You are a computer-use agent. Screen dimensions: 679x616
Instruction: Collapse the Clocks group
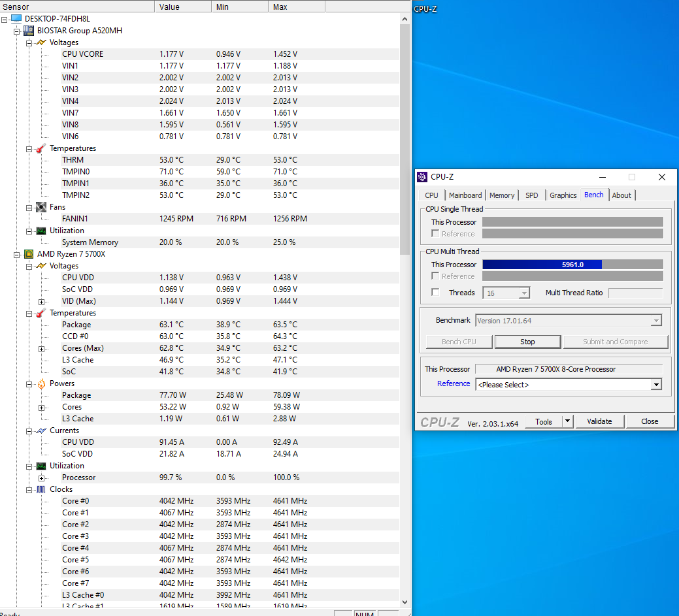click(29, 490)
